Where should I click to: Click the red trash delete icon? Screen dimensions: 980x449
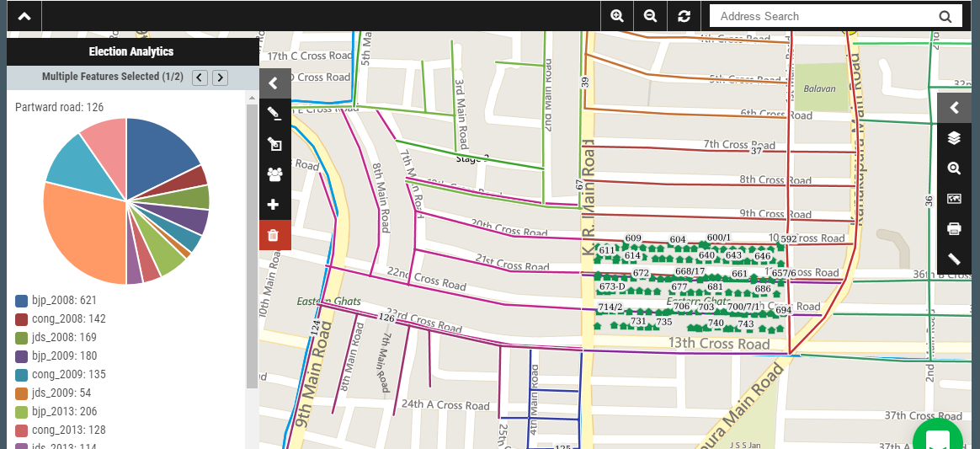274,235
